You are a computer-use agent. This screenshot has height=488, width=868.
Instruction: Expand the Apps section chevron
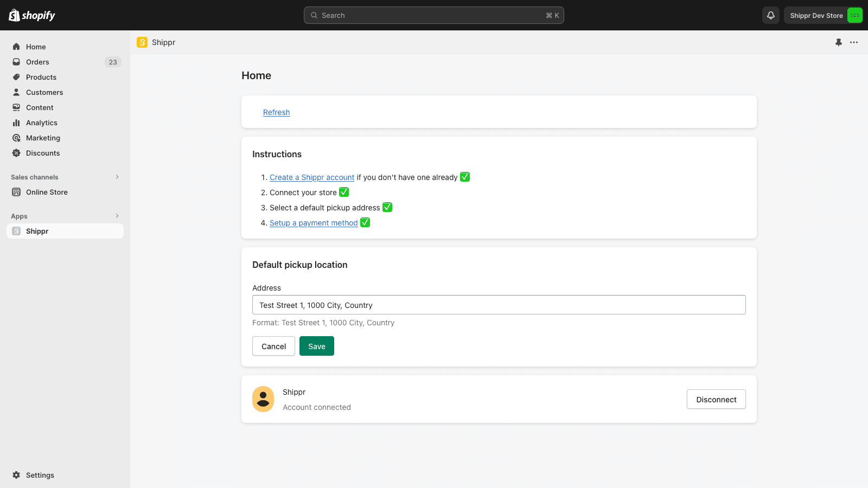117,216
